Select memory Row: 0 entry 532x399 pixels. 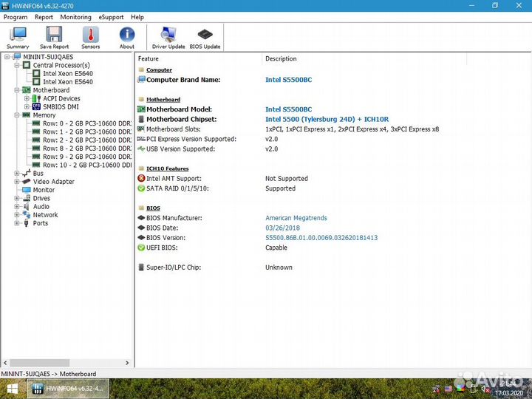tap(87, 123)
